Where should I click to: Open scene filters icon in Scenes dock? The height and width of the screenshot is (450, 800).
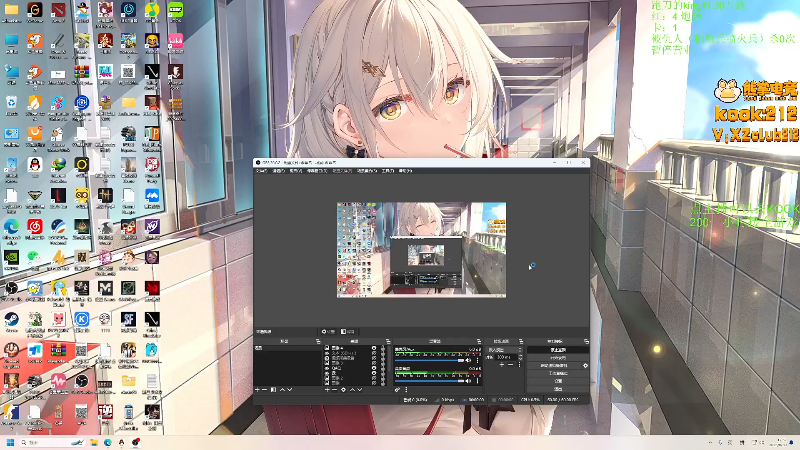click(x=273, y=390)
